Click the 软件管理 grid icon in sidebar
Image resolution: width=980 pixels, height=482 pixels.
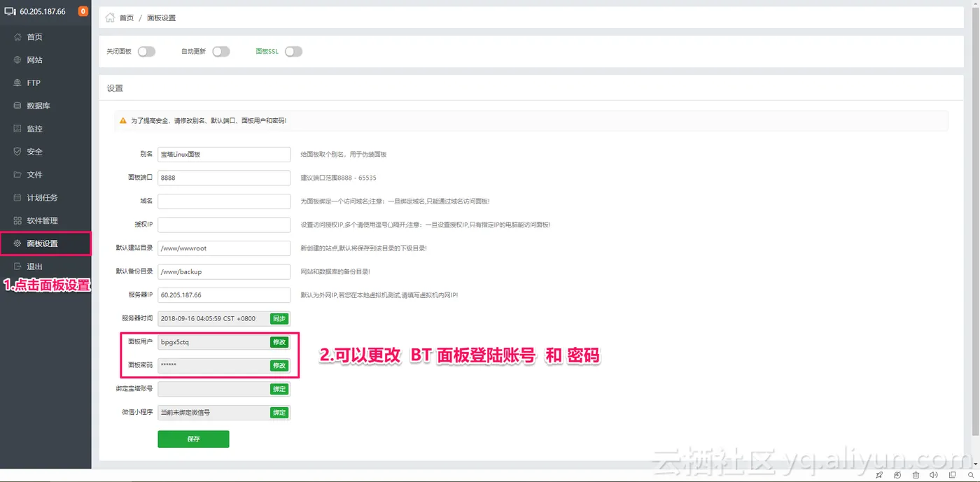click(x=17, y=220)
